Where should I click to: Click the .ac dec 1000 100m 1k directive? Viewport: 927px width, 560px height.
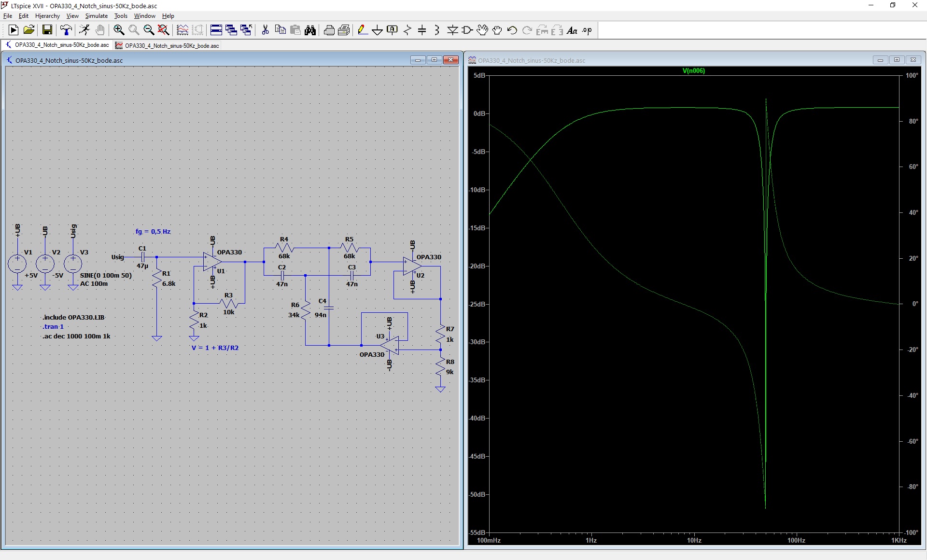tap(76, 336)
